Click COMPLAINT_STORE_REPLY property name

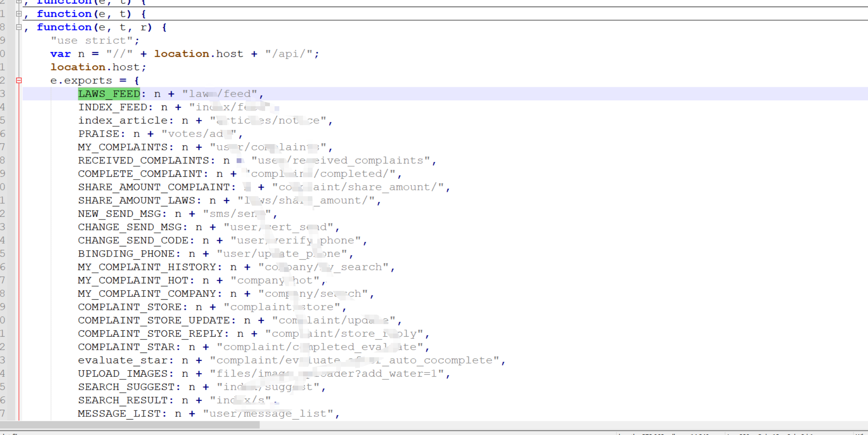[x=150, y=334]
